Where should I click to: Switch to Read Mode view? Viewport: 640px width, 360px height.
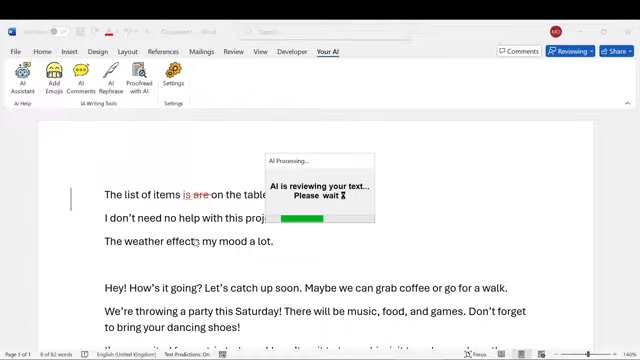[x=501, y=354]
